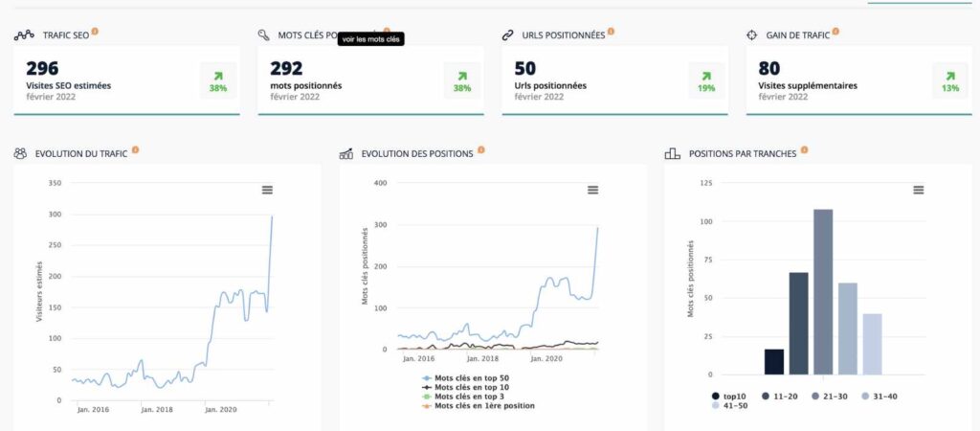Click the 292 mots positionnés value
The width and height of the screenshot is (980, 431).
(286, 69)
